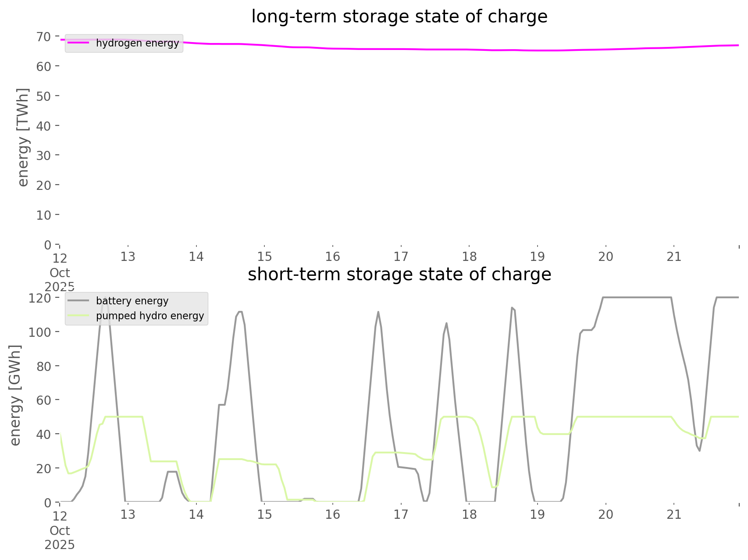Select date tick 14 on the long-term chart
Screen dimensions: 748x560
(x=196, y=257)
